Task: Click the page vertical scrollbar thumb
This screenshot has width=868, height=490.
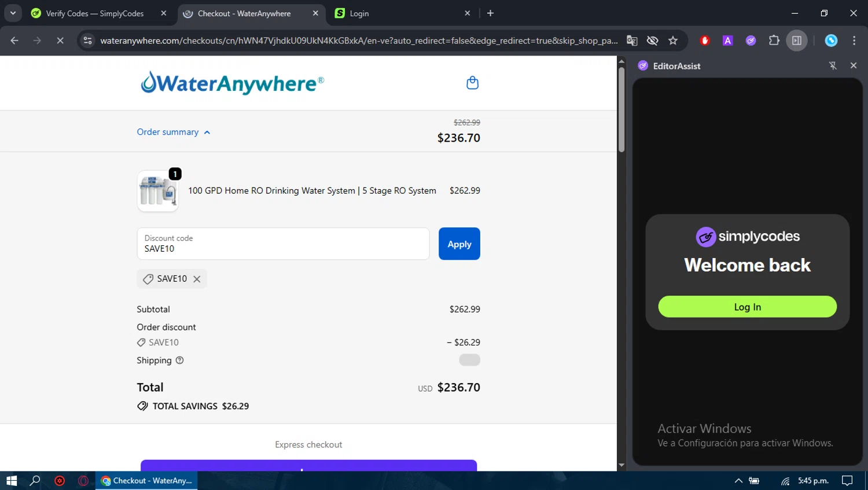Action: (x=621, y=110)
